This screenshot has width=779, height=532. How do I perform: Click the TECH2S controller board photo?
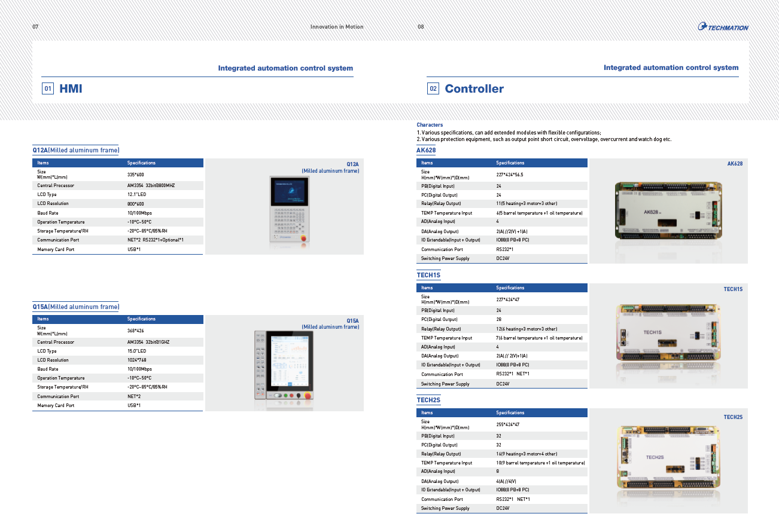pyautogui.click(x=667, y=458)
